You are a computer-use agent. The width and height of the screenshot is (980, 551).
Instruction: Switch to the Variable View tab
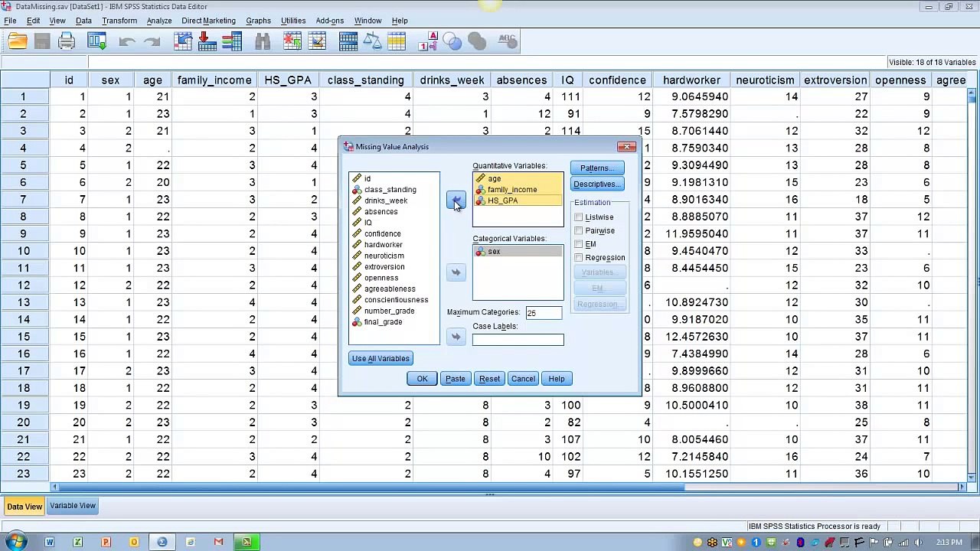pyautogui.click(x=73, y=506)
